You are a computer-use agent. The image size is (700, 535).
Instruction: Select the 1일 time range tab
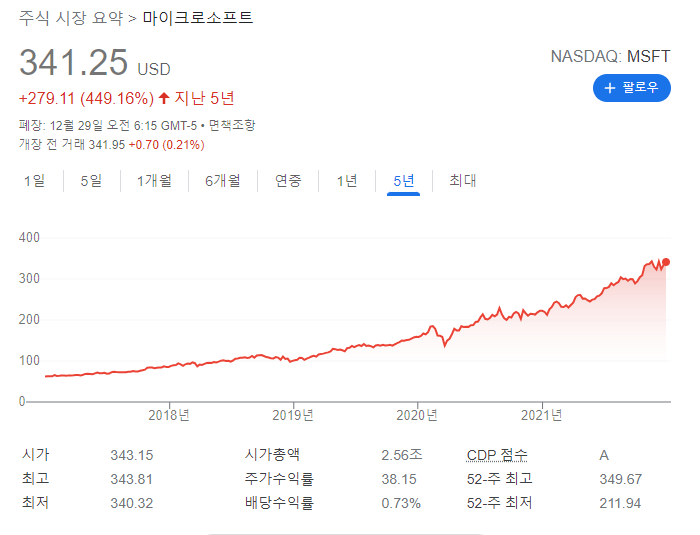pyautogui.click(x=34, y=181)
